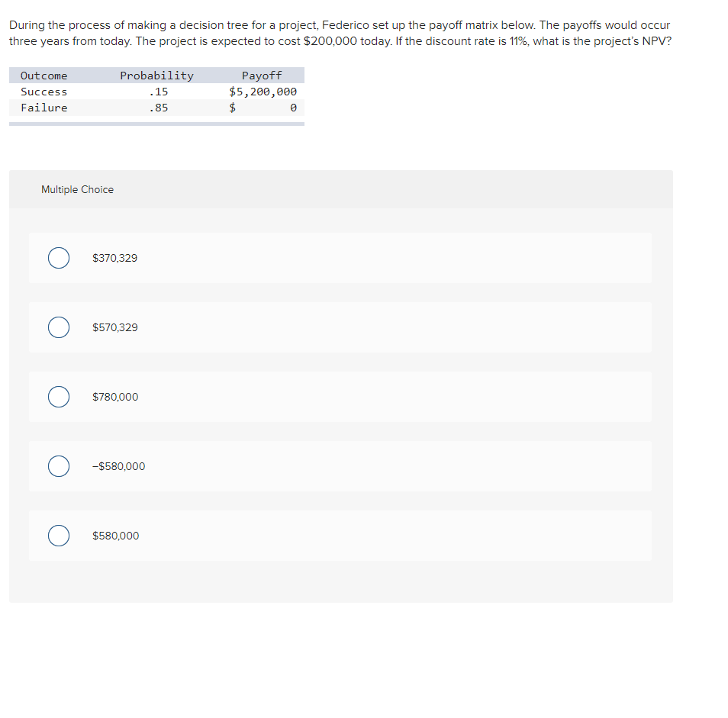Select the last radio button, $580,000
This screenshot has width=728, height=718.
59,536
